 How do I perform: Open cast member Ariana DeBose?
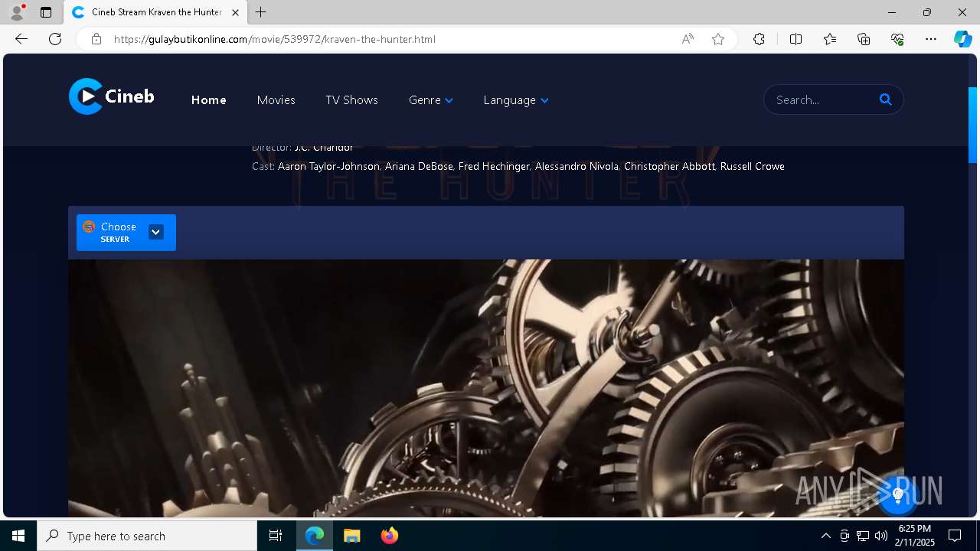[419, 166]
